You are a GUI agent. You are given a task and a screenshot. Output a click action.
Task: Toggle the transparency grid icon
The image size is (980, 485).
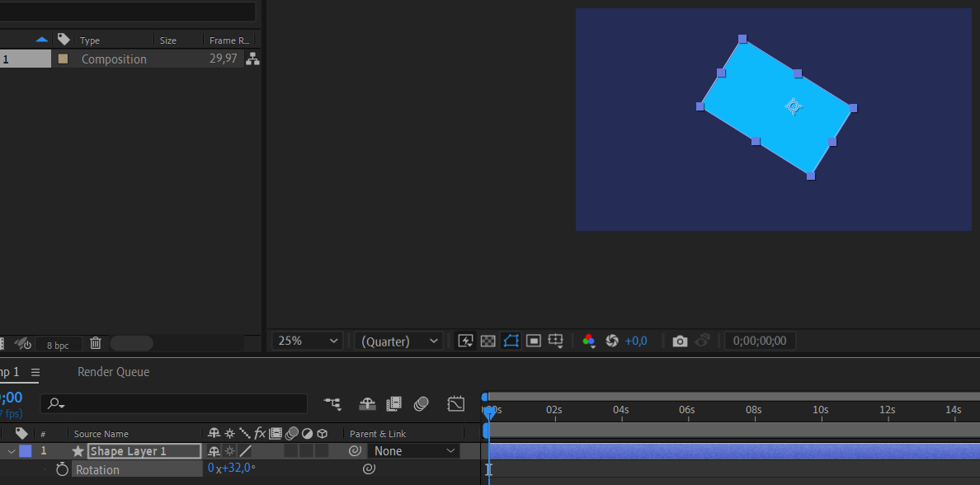pyautogui.click(x=488, y=341)
